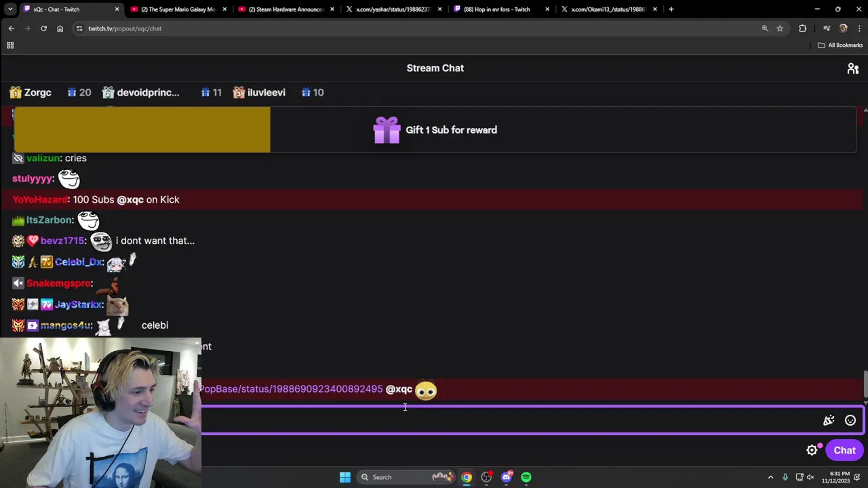Click the twitch.tv/popout/xqc/chat address bar

coord(125,28)
